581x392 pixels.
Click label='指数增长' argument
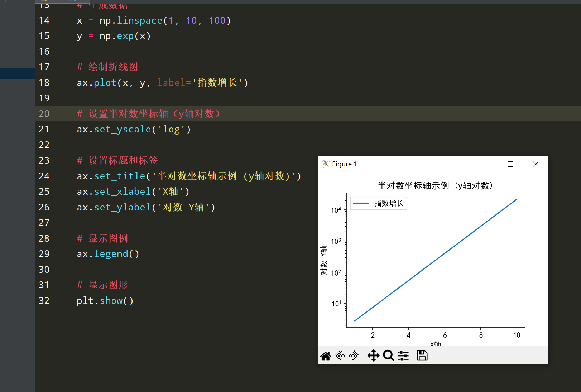coord(200,83)
